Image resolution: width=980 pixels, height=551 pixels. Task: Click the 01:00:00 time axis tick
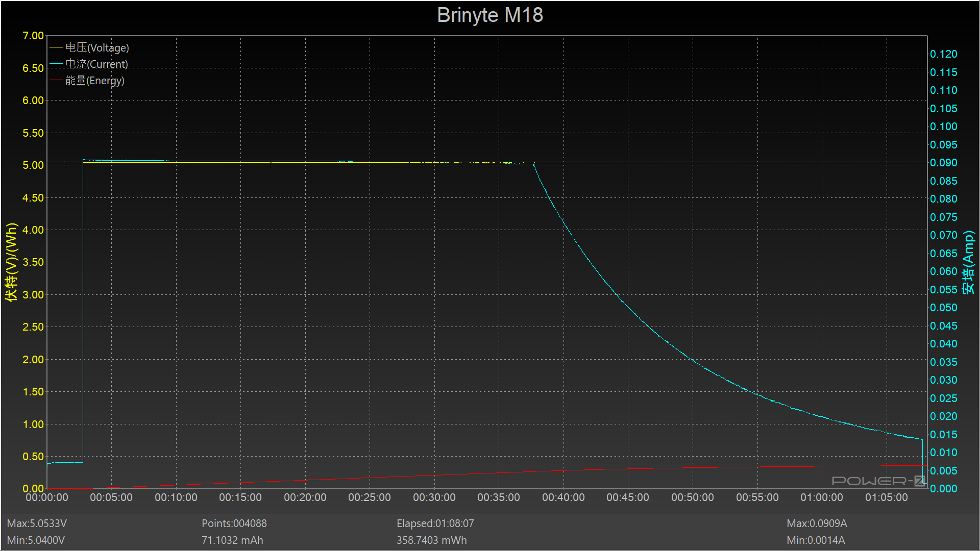(821, 497)
